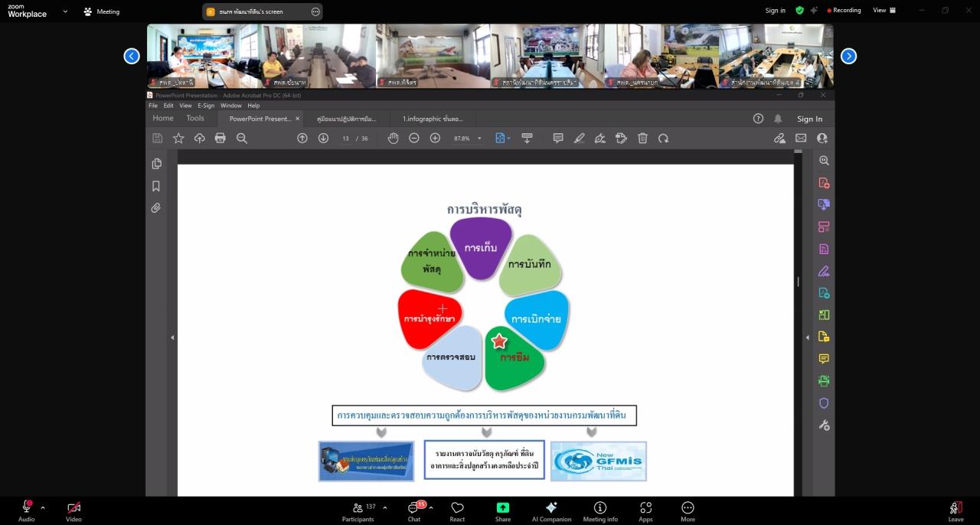Viewport: 980px width, 525px height.
Task: Open Meeting info in the toolbar
Action: [600, 510]
